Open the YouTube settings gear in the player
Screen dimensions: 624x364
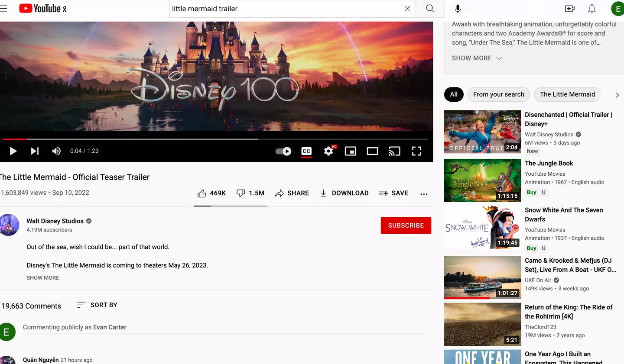(x=329, y=151)
